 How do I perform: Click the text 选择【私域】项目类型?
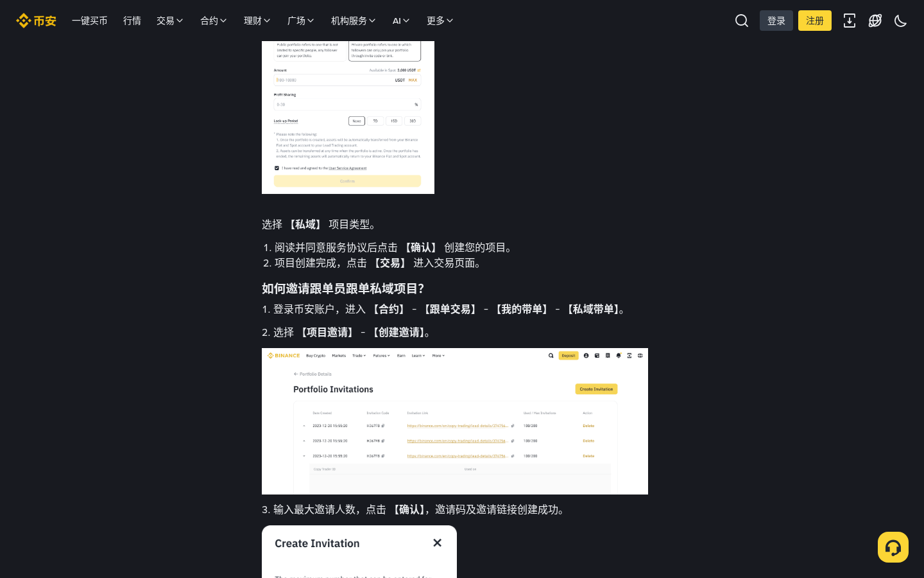point(319,224)
